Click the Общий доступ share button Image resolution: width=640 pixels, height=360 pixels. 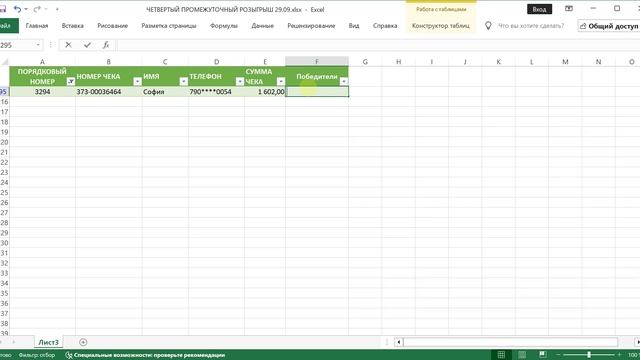[x=609, y=26]
